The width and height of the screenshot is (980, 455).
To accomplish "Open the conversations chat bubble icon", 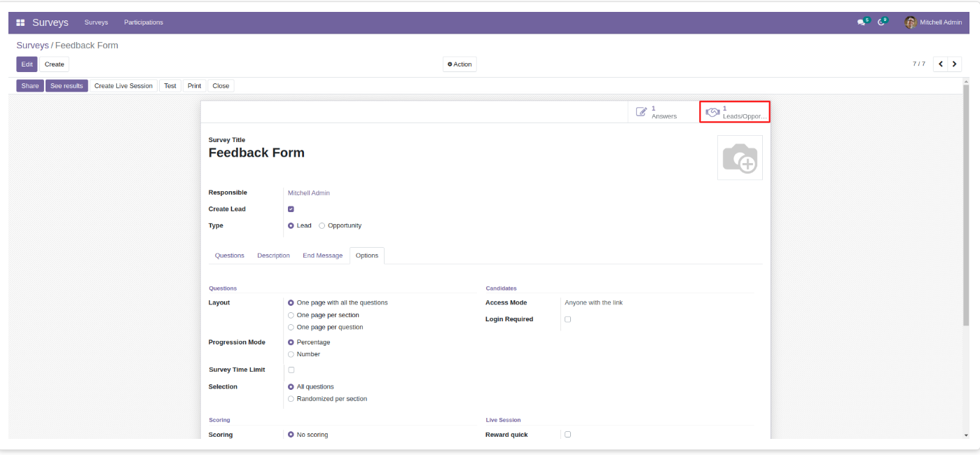I will tap(862, 22).
